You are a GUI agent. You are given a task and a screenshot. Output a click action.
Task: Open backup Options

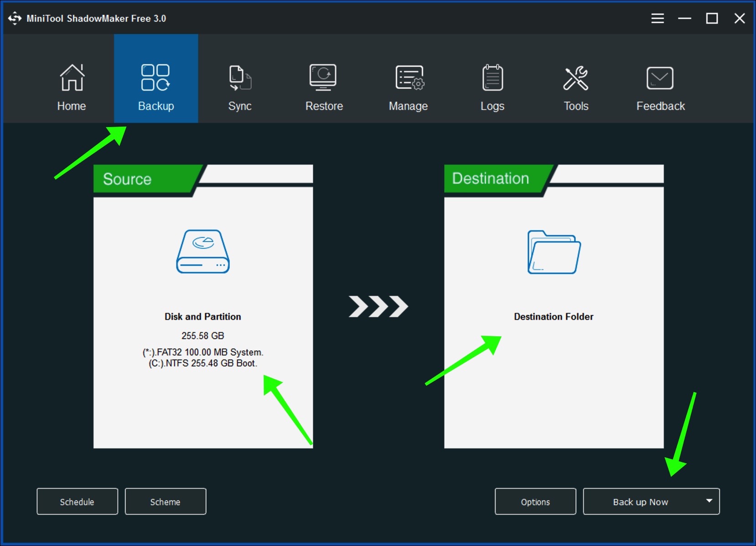pos(535,501)
